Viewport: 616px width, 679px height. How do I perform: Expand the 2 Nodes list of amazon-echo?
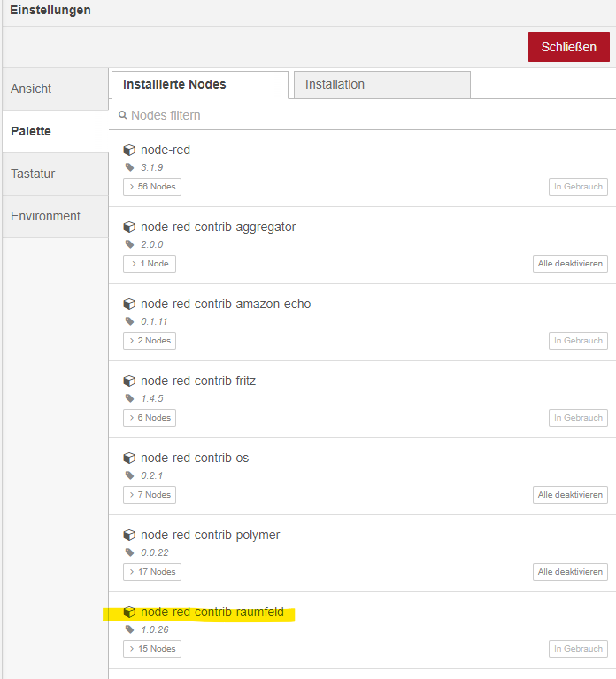(150, 341)
